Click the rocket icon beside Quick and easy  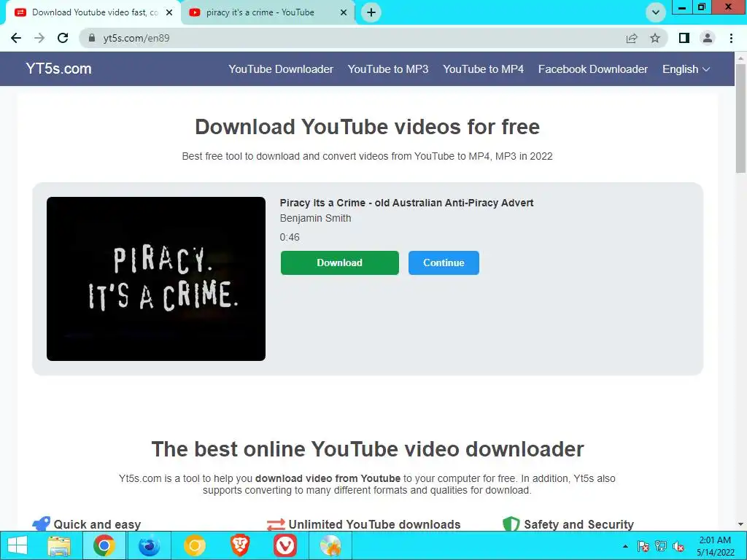click(x=41, y=524)
